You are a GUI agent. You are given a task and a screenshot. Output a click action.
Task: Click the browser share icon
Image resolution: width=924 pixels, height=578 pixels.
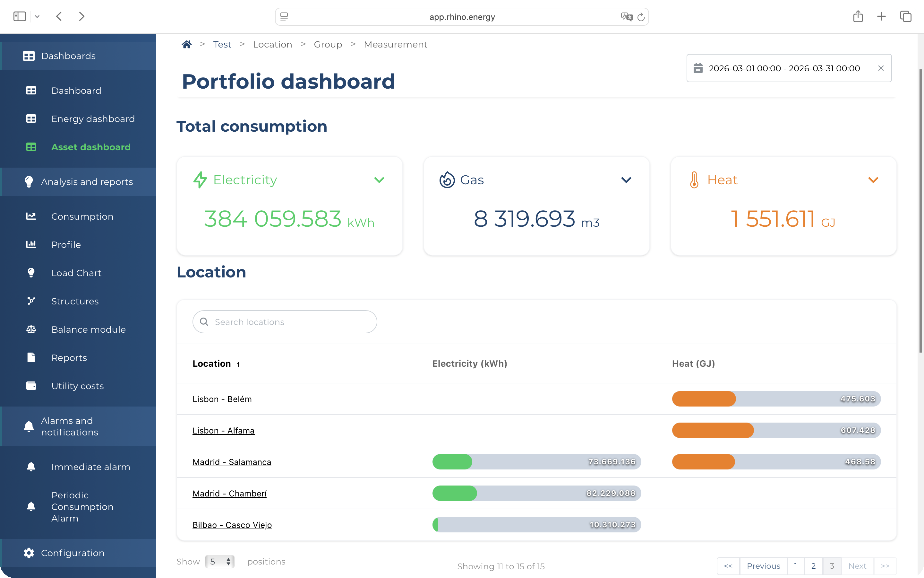coord(858,16)
